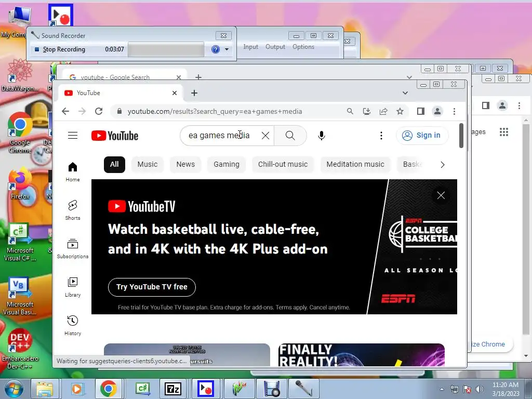Image resolution: width=532 pixels, height=399 pixels.
Task: Click the Sound Recorder audio level meter
Action: click(166, 49)
